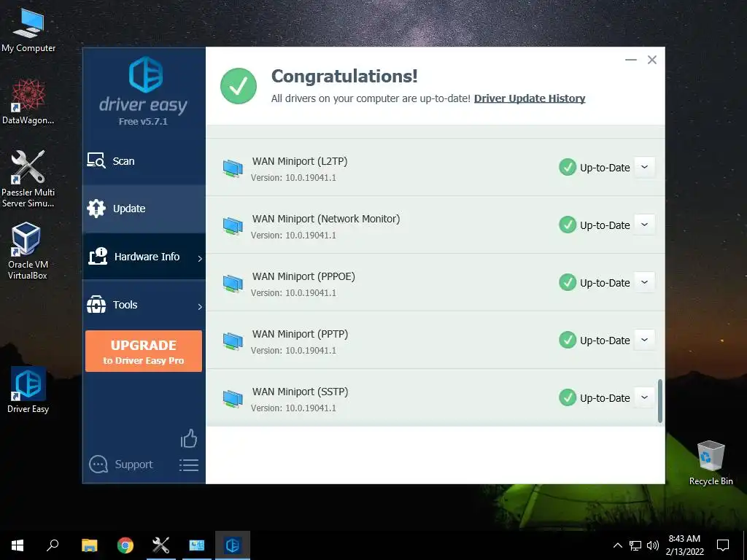Image resolution: width=747 pixels, height=560 pixels.
Task: Expand WAN Miniport (SSTP) dropdown arrow
Action: [x=645, y=397]
